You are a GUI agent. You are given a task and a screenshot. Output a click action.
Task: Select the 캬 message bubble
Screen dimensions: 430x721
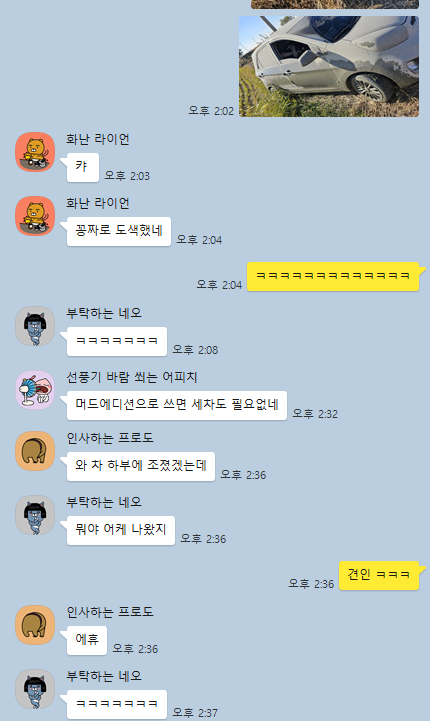point(82,167)
